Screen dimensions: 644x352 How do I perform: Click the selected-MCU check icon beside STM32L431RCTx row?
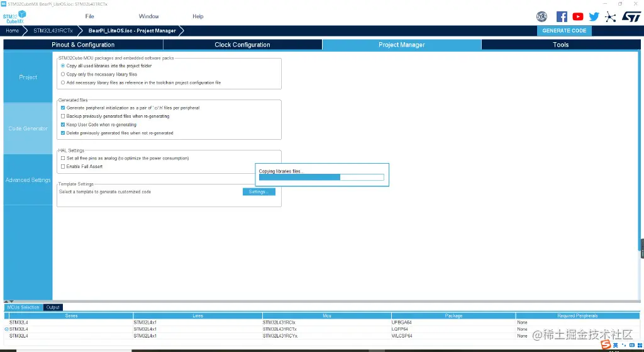coord(6,329)
